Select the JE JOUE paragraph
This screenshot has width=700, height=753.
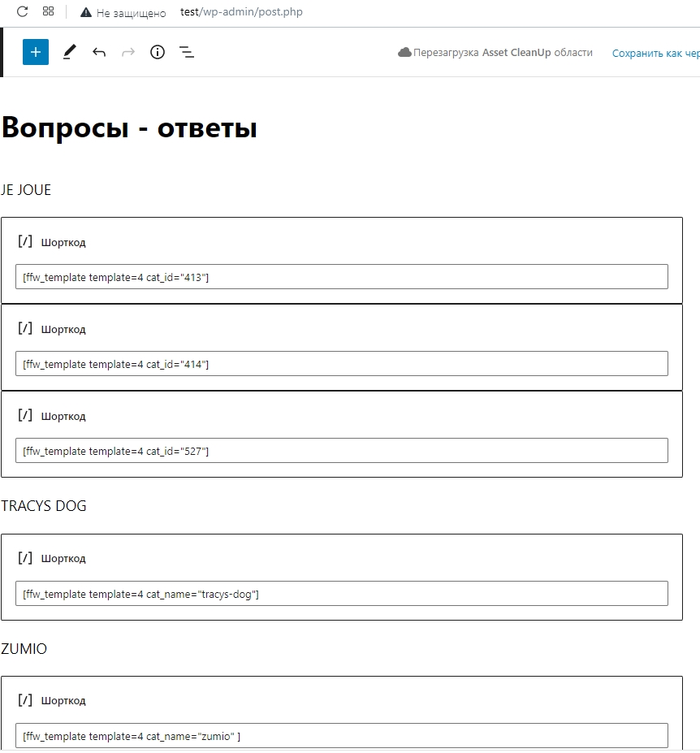click(26, 190)
